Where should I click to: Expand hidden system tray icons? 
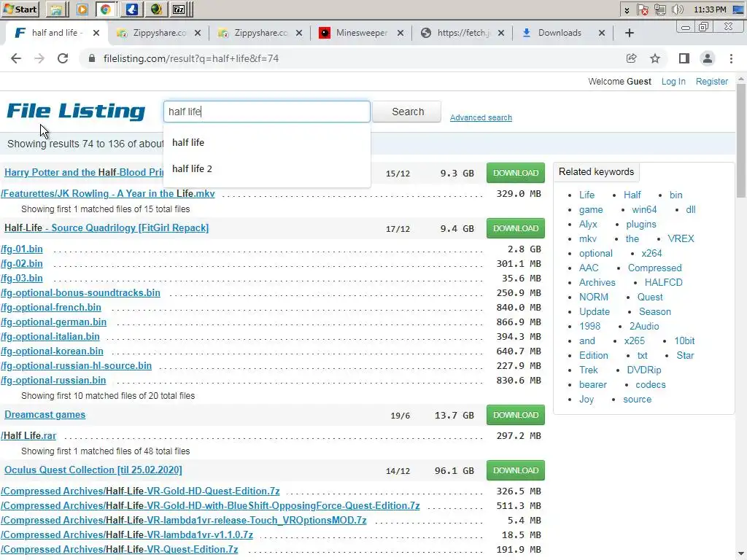coord(627,9)
